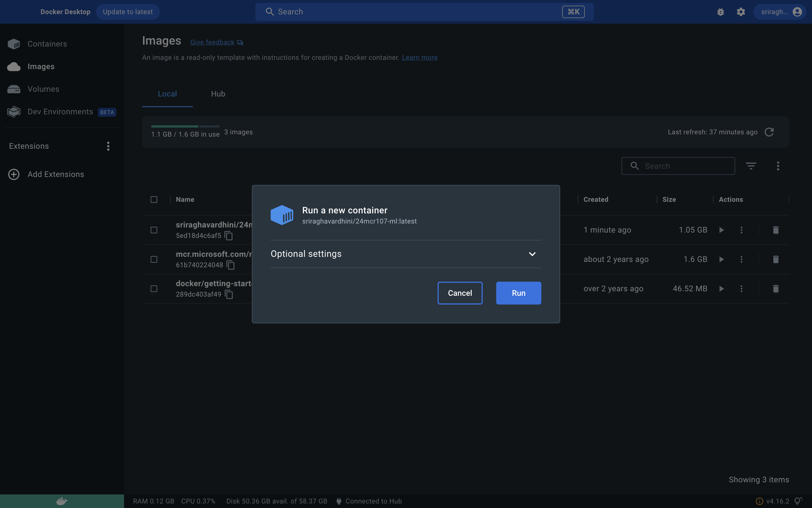The width and height of the screenshot is (812, 508).
Task: Click 'CPU 0.37%' in status bar
Action: click(198, 501)
